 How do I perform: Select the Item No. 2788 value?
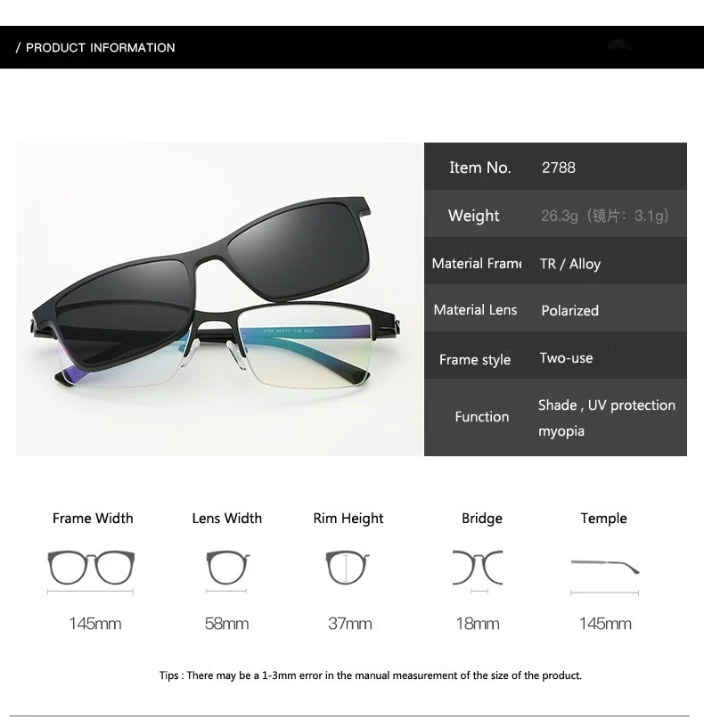[558, 168]
